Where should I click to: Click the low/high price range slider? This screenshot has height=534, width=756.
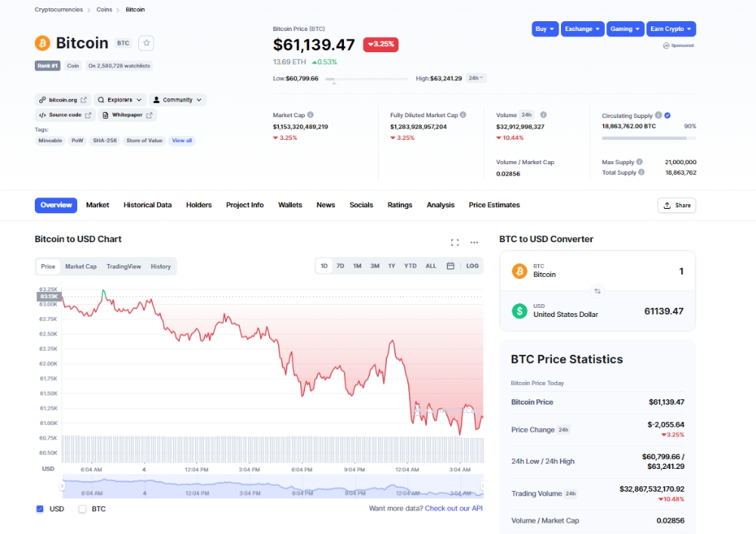coord(367,79)
